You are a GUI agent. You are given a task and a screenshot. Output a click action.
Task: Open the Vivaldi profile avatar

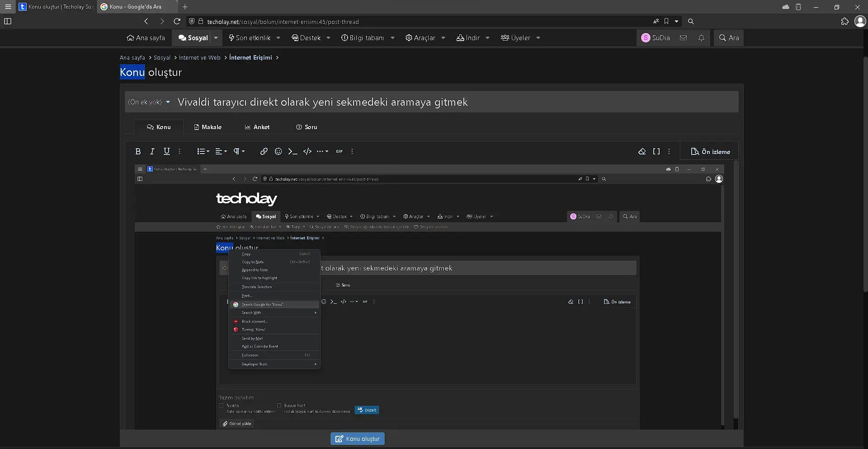pos(860,21)
